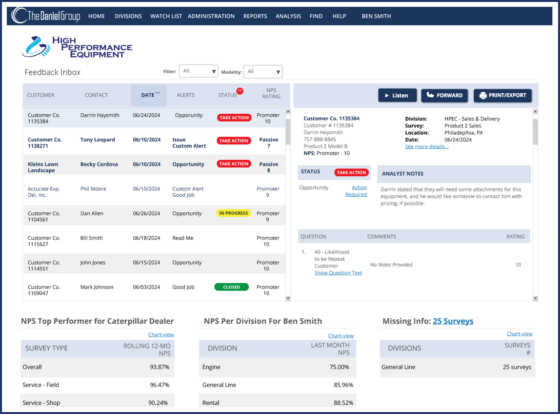Open the Analysis menu
560x414 pixels.
pyautogui.click(x=288, y=16)
